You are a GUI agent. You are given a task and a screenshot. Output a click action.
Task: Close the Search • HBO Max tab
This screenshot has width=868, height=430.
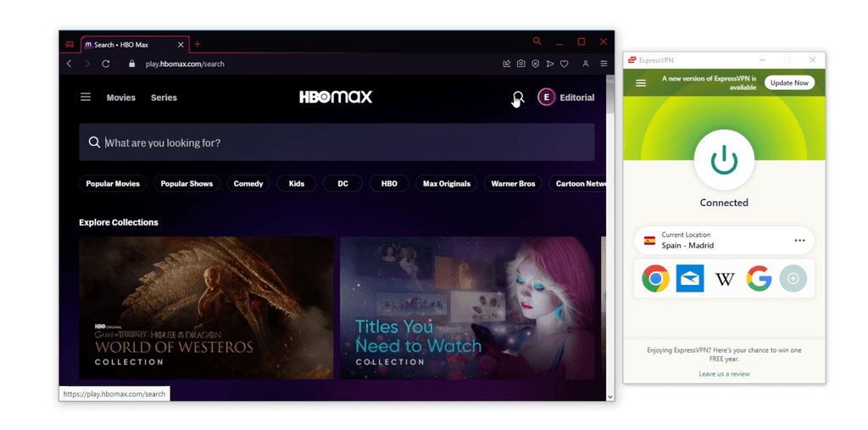(181, 44)
